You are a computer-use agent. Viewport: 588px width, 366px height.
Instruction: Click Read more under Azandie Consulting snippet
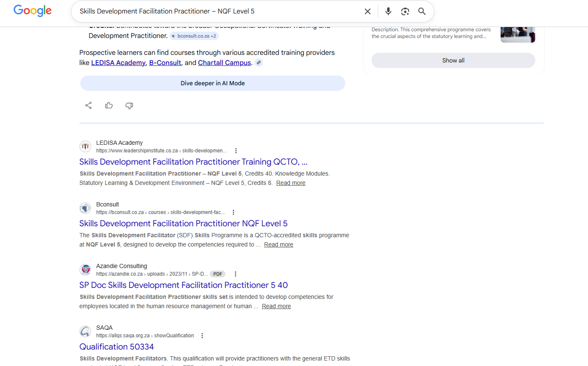[276, 306]
